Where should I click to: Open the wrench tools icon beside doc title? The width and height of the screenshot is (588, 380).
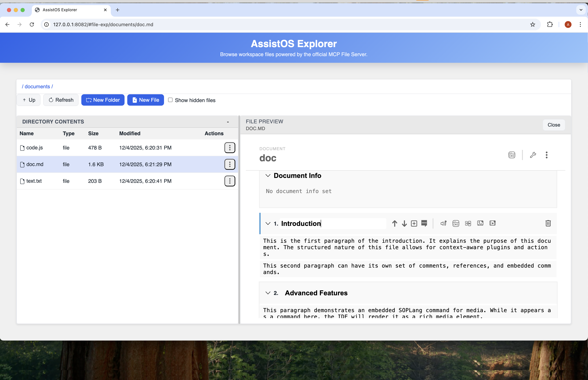point(533,155)
